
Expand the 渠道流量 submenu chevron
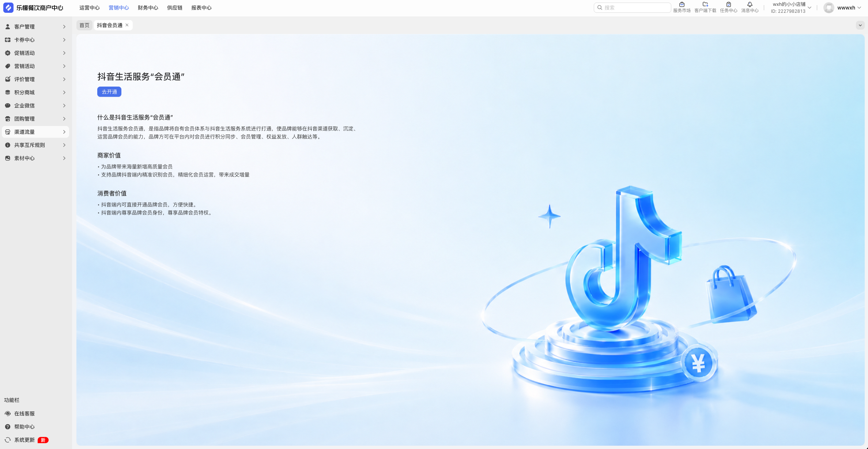click(x=64, y=132)
